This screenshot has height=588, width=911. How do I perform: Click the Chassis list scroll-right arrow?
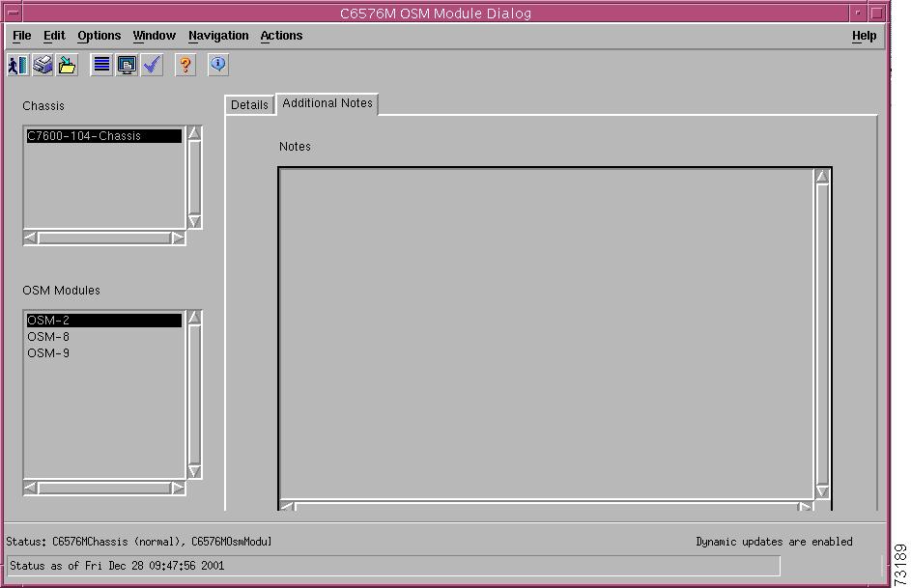(178, 238)
